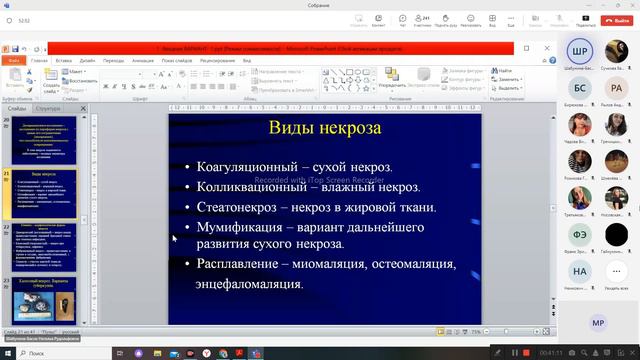Open the Participants list
Image resolution: width=640 pixels, height=360 pixels.
(x=422, y=20)
